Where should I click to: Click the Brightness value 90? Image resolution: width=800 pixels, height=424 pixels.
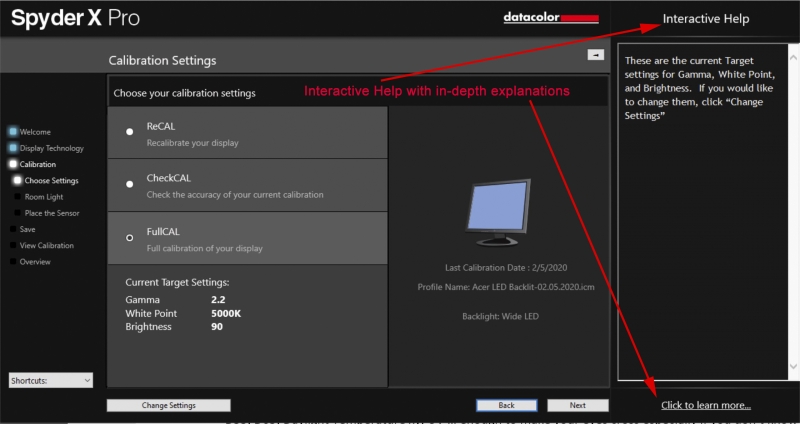click(217, 327)
